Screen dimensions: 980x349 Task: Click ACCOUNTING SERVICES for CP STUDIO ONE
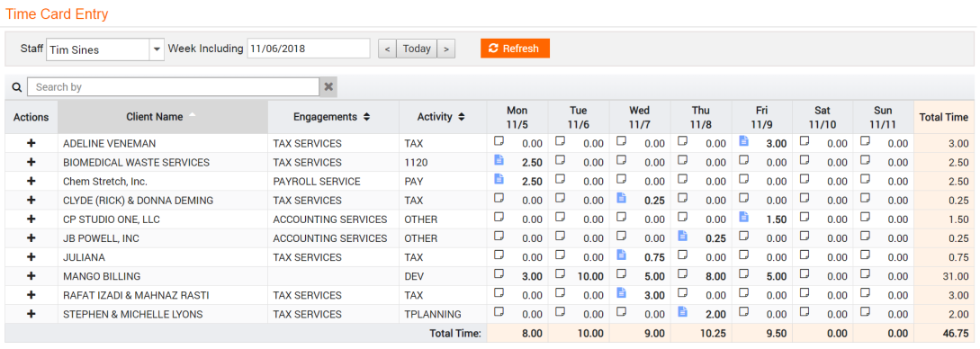(330, 219)
